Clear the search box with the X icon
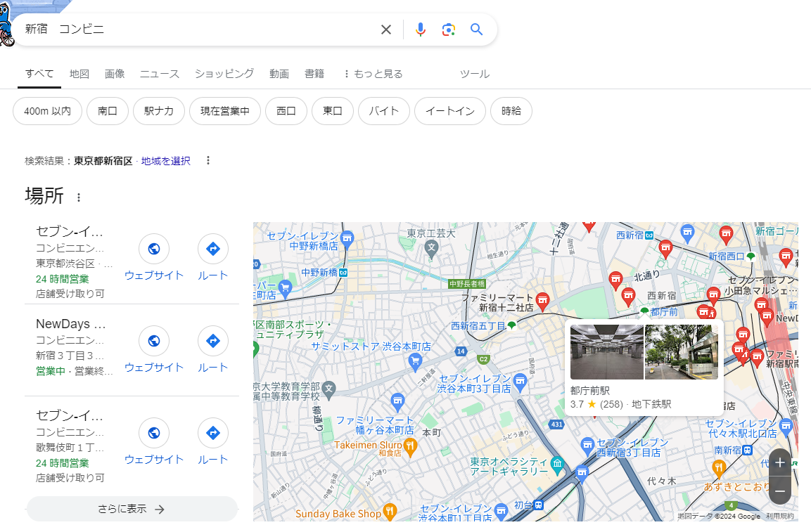The height and width of the screenshot is (532, 811). (386, 30)
